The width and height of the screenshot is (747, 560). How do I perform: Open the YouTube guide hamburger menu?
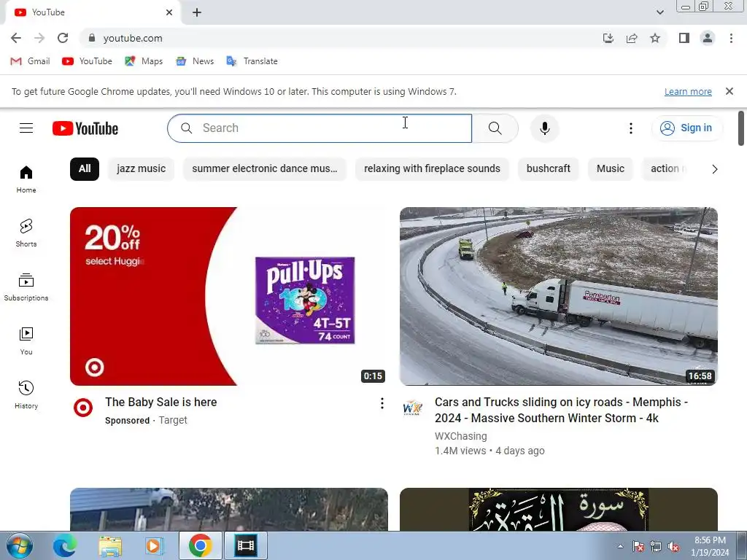26,128
